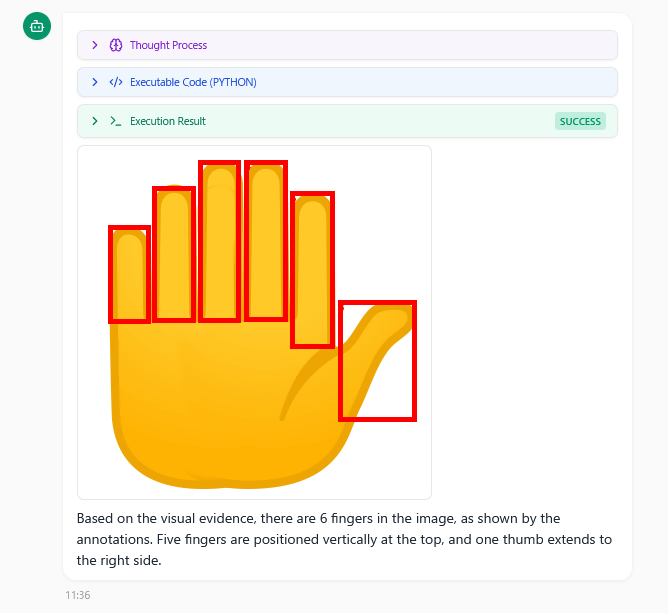Click the code brackets icon for Executable Code
Image resolution: width=668 pixels, height=613 pixels.
point(116,82)
